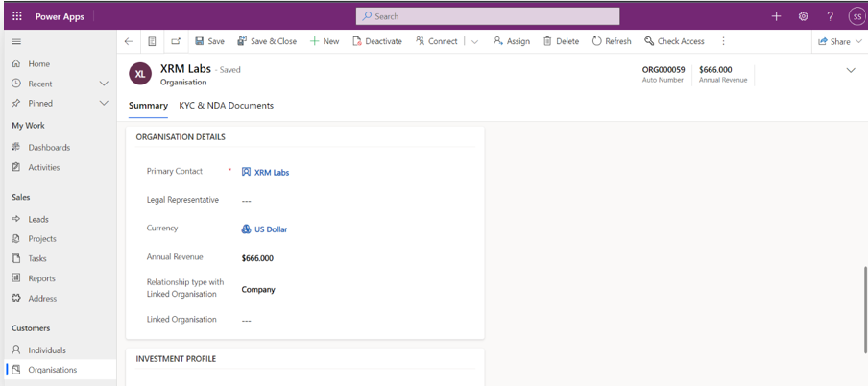
Task: Collapse the hamburger navigation menu
Action: tap(16, 41)
